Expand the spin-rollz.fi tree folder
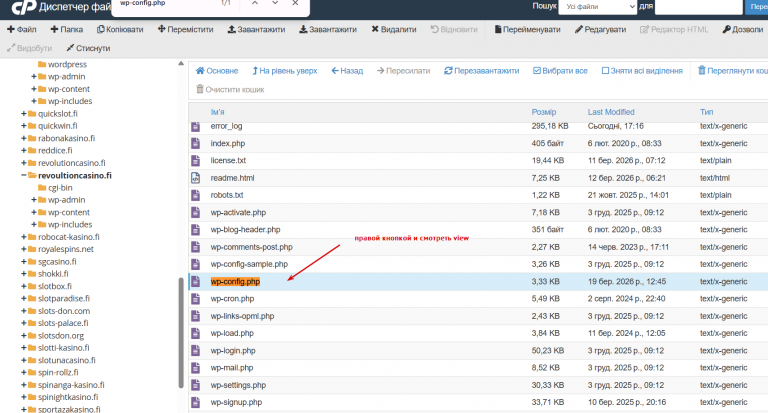 (24, 372)
